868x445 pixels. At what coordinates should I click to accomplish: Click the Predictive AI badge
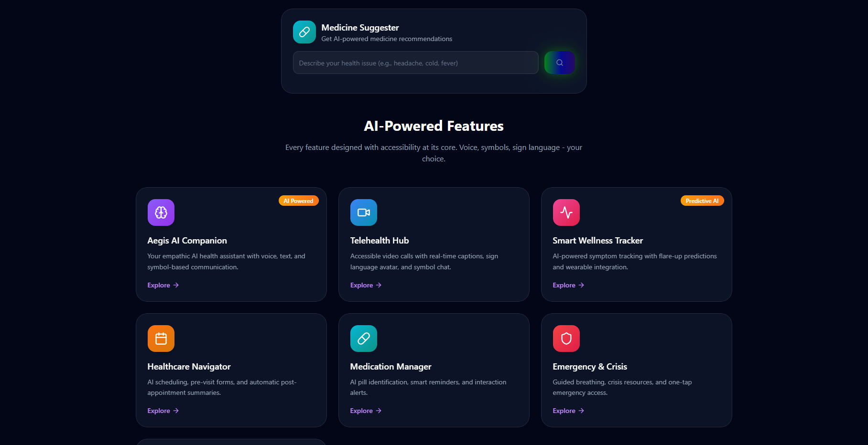click(702, 201)
